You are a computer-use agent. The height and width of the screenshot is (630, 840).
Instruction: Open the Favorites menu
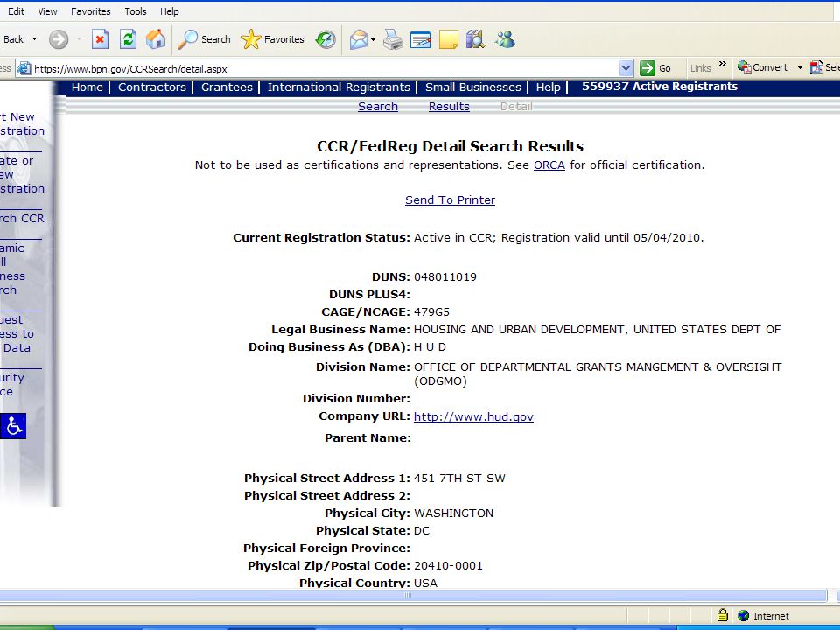click(90, 11)
